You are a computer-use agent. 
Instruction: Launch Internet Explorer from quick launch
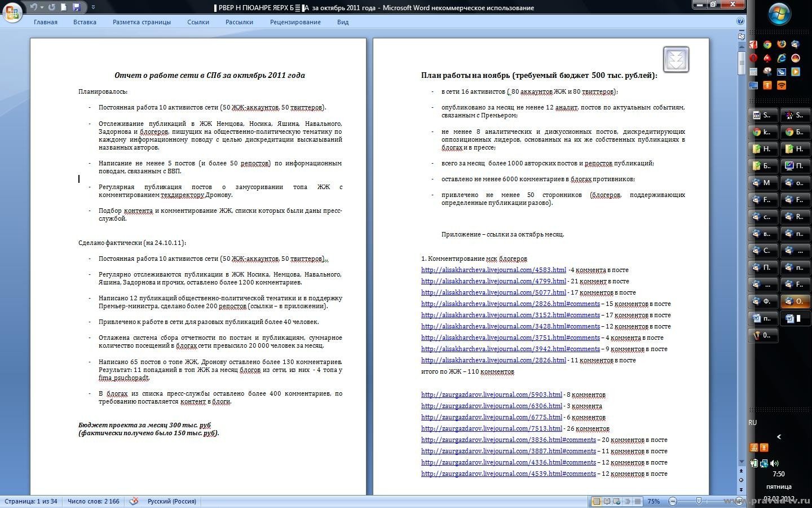(x=782, y=58)
